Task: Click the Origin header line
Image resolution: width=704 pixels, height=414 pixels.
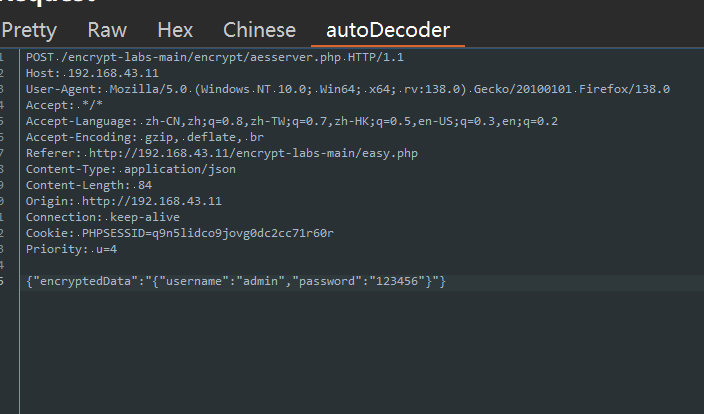Action: tap(124, 201)
